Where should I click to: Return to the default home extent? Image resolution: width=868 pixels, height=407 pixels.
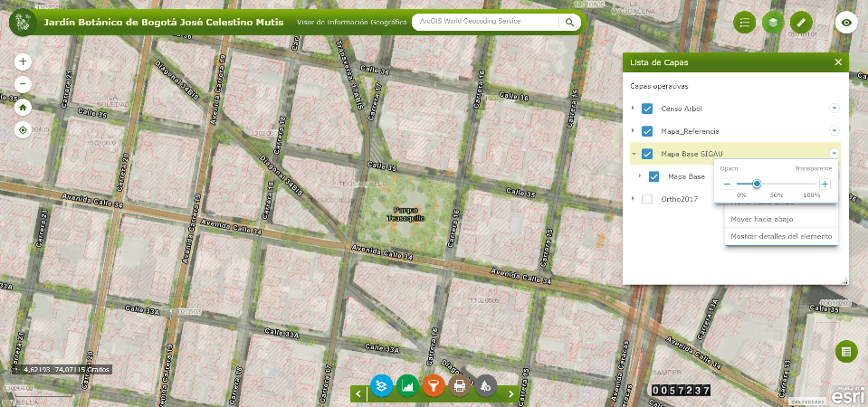[x=23, y=107]
